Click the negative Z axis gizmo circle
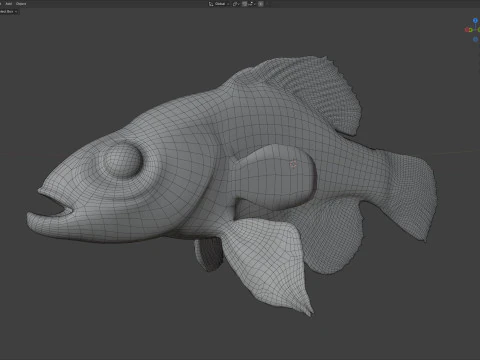Image resolution: width=480 pixels, height=360 pixels. [475, 39]
